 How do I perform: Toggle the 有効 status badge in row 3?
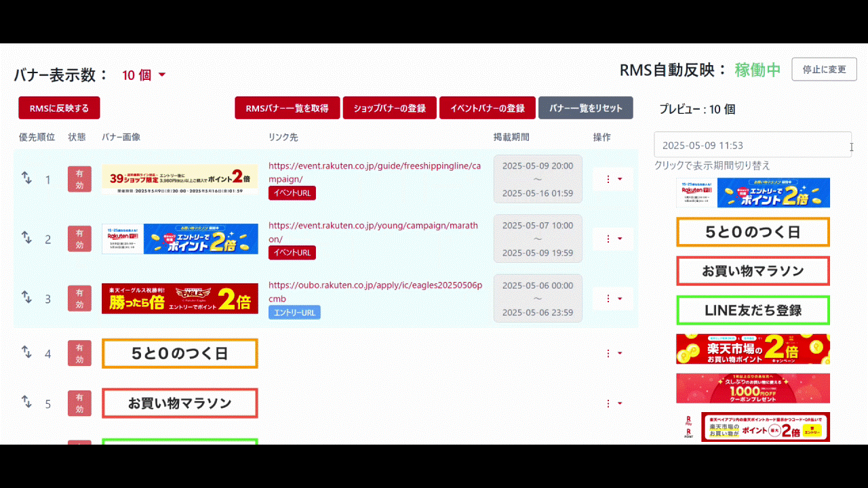click(79, 298)
